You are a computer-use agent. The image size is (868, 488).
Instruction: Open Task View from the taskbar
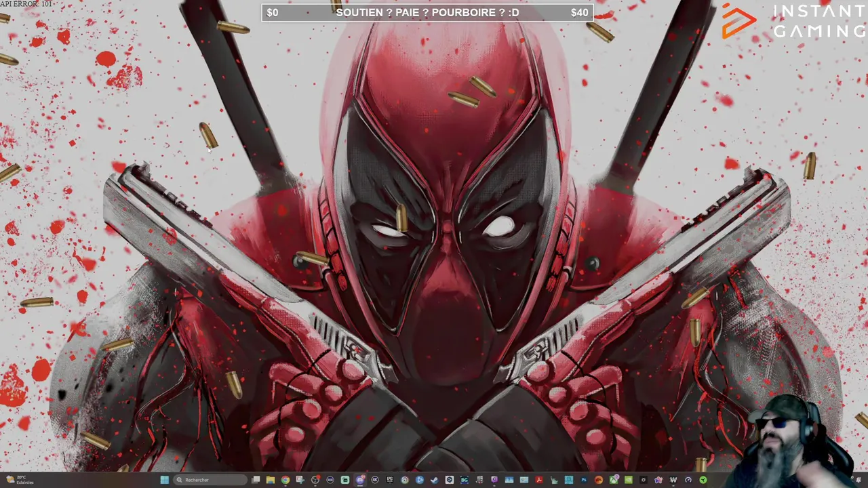click(x=256, y=480)
